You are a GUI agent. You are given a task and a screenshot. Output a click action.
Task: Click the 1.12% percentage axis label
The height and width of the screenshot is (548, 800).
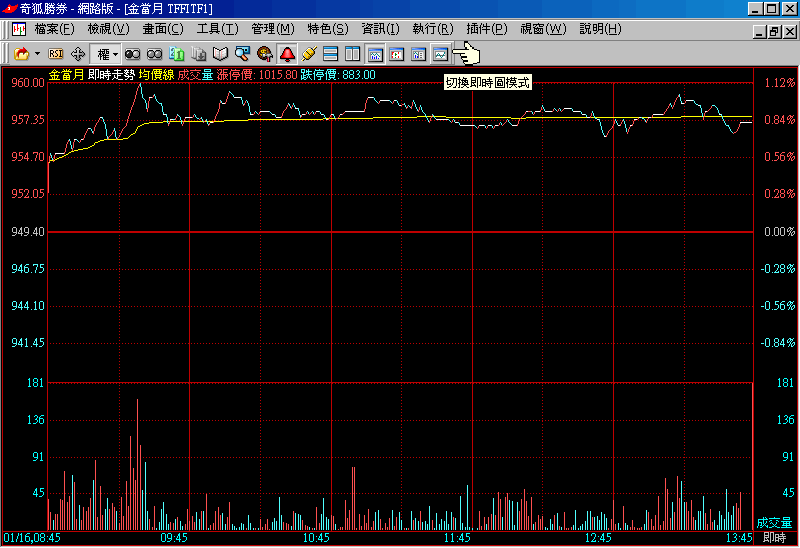(x=780, y=83)
